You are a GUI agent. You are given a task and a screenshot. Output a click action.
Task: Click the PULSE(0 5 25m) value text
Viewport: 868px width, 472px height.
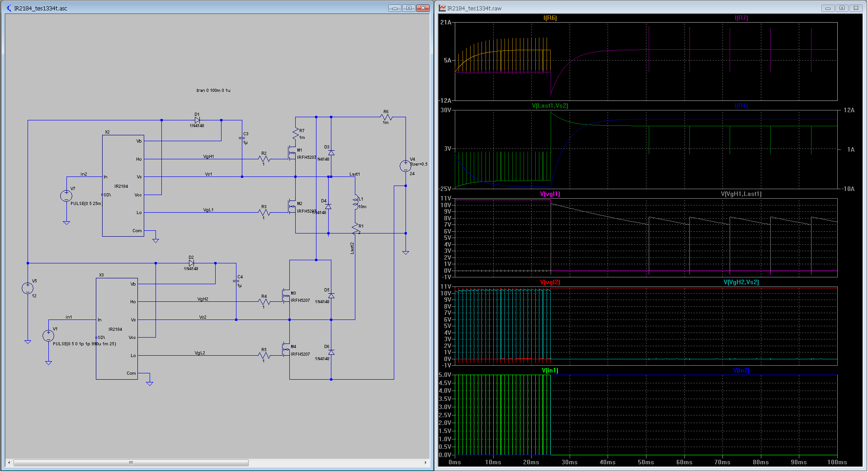tap(86, 204)
